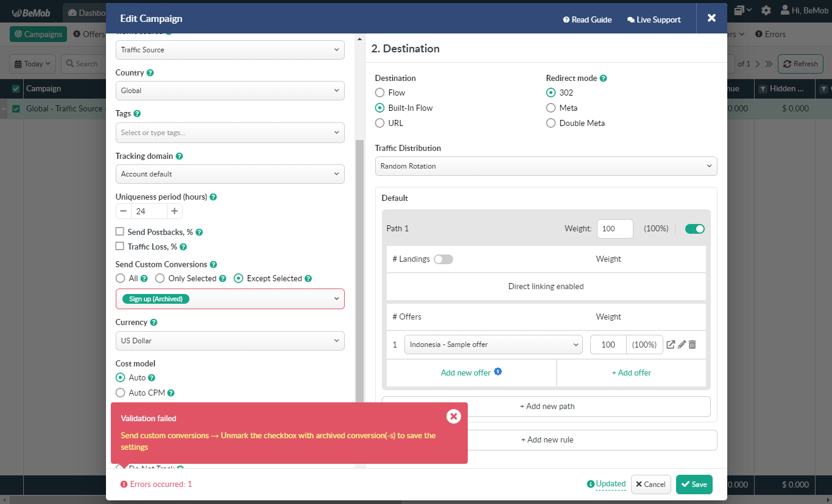Image resolution: width=832 pixels, height=504 pixels.
Task: Select 302 redirect mode
Action: click(x=551, y=93)
